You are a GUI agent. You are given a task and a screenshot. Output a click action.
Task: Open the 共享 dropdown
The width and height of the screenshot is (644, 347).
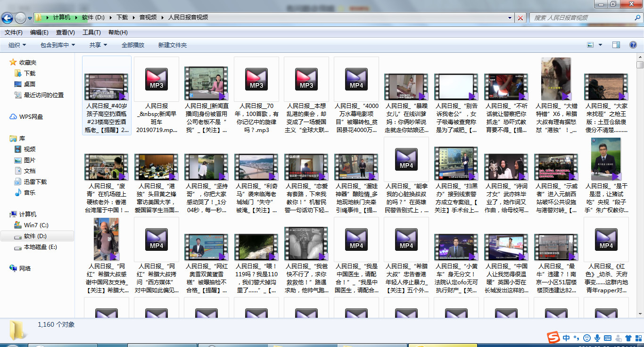99,45
